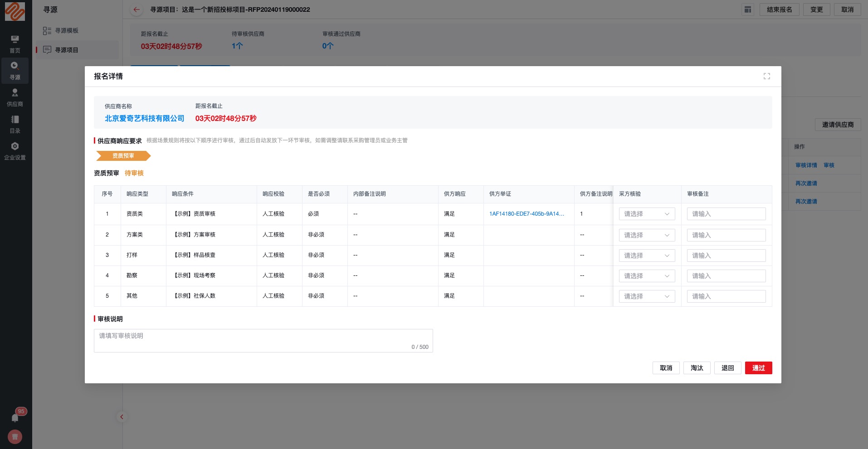
Task: Click 待审核供应商 count 1个
Action: [237, 46]
